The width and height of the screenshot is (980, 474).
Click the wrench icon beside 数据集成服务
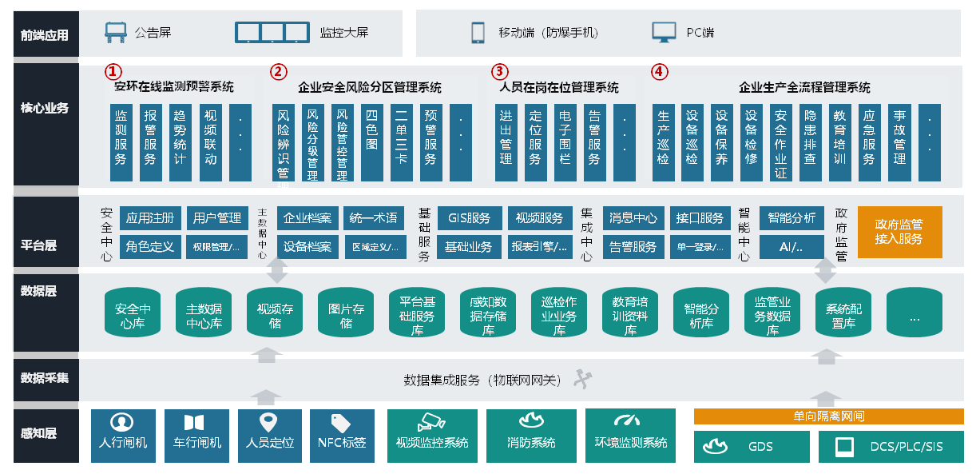(581, 379)
